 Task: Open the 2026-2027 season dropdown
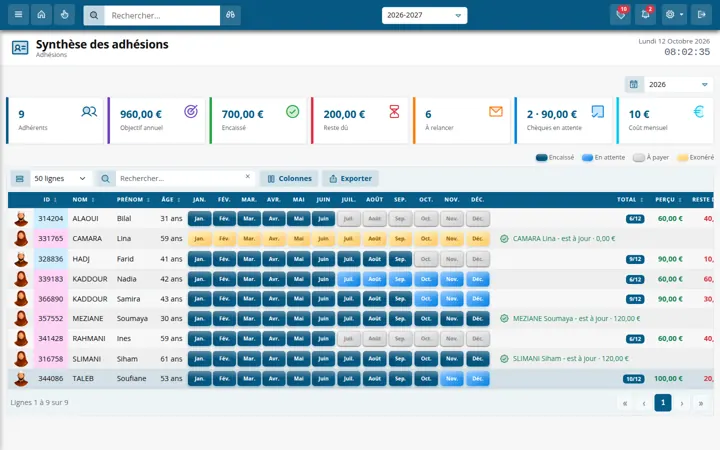tap(424, 15)
